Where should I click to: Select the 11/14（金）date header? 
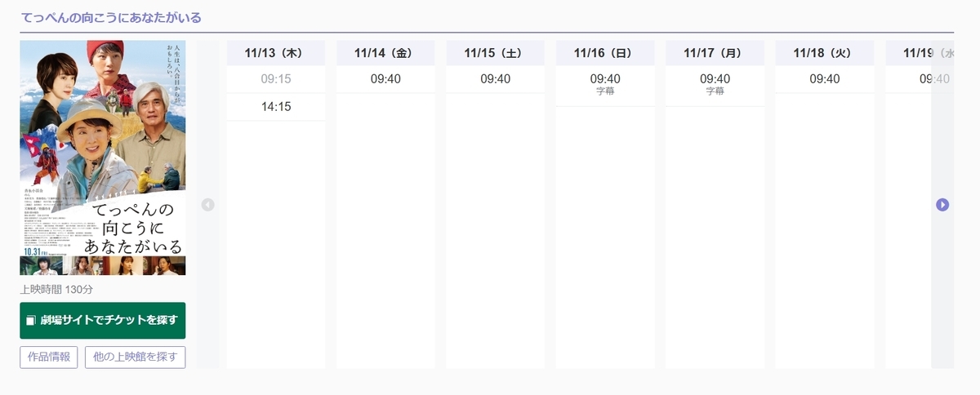pos(385,53)
